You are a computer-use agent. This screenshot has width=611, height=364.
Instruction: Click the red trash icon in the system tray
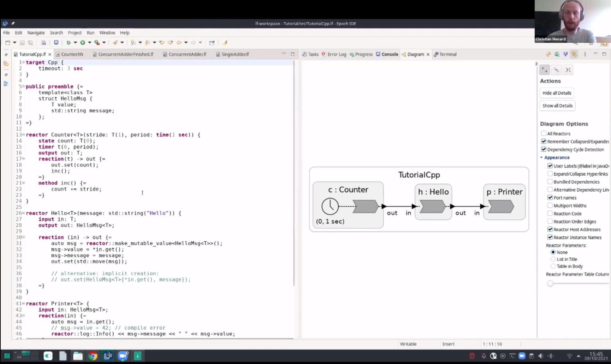point(472,356)
